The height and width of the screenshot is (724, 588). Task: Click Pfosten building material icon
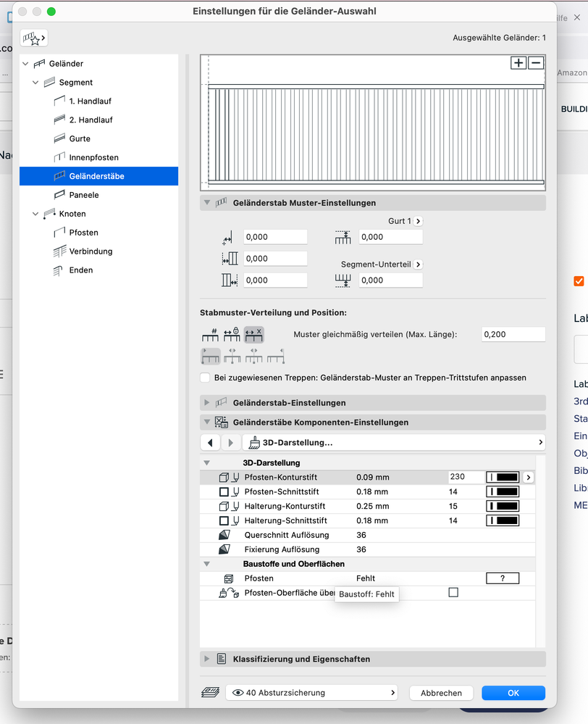(228, 578)
